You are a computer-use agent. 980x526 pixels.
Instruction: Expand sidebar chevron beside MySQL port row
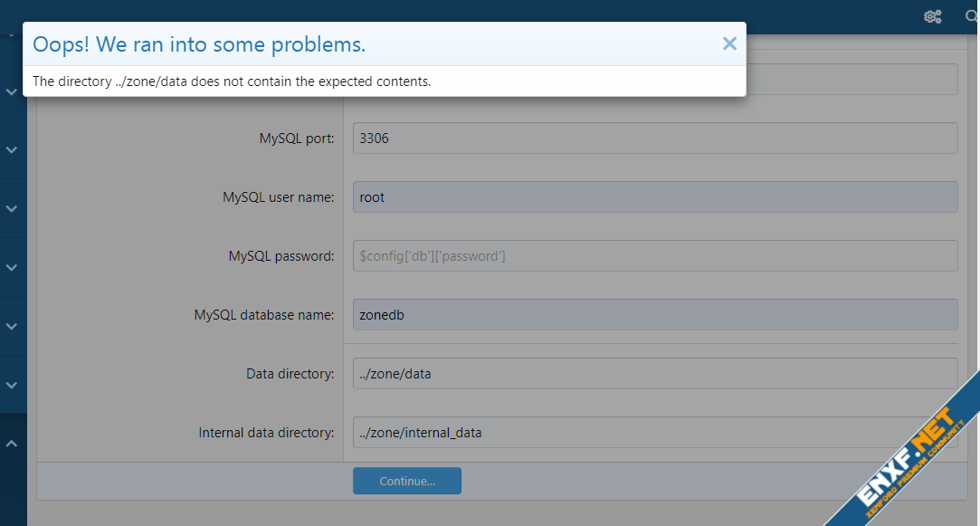(x=12, y=149)
